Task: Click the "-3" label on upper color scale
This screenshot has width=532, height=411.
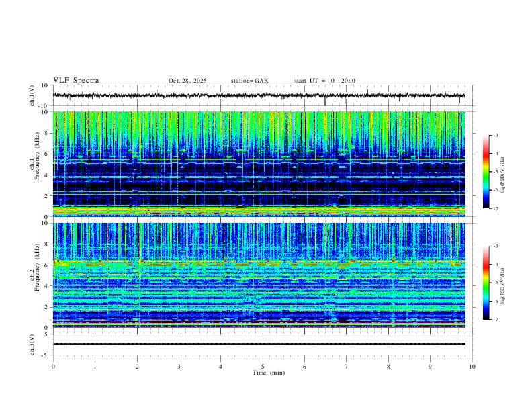Action: (x=495, y=135)
